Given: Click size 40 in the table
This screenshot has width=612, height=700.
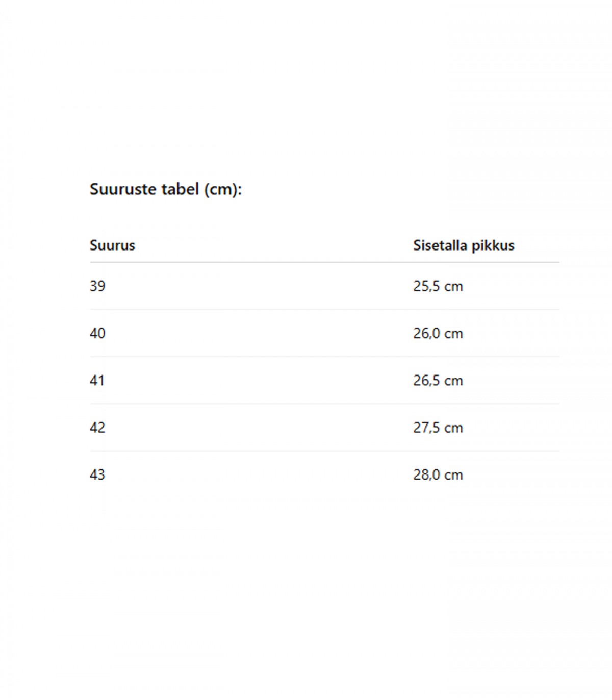Looking at the screenshot, I should (97, 334).
